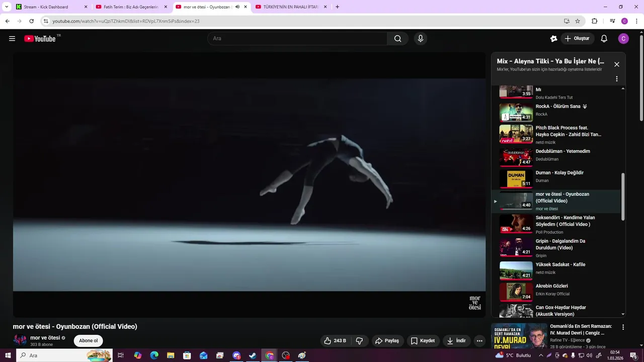Open Task View on the taskbar
Viewport: 644px width, 362px height.
pyautogui.click(x=121, y=355)
